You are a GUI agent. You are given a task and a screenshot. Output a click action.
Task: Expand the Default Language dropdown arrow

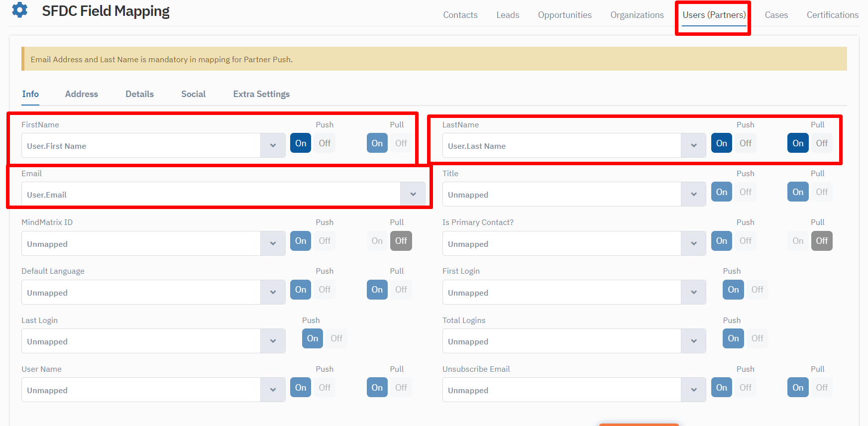[x=273, y=292]
